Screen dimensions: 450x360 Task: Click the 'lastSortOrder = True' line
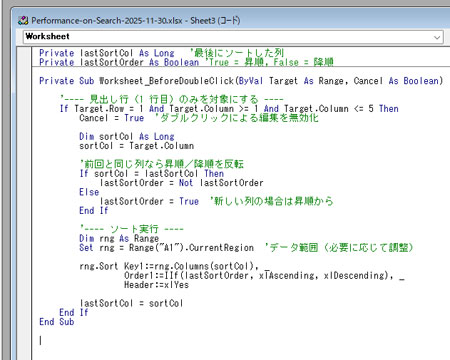[x=216, y=201]
